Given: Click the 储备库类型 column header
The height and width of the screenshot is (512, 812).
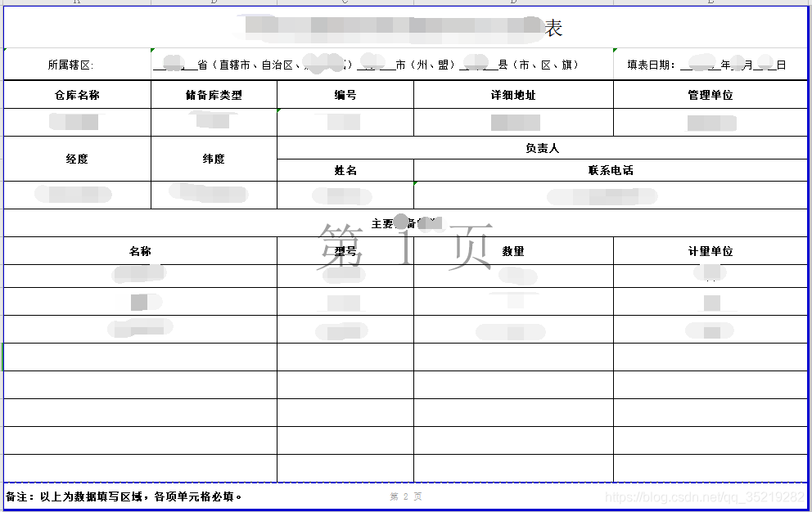Looking at the screenshot, I should (x=214, y=94).
